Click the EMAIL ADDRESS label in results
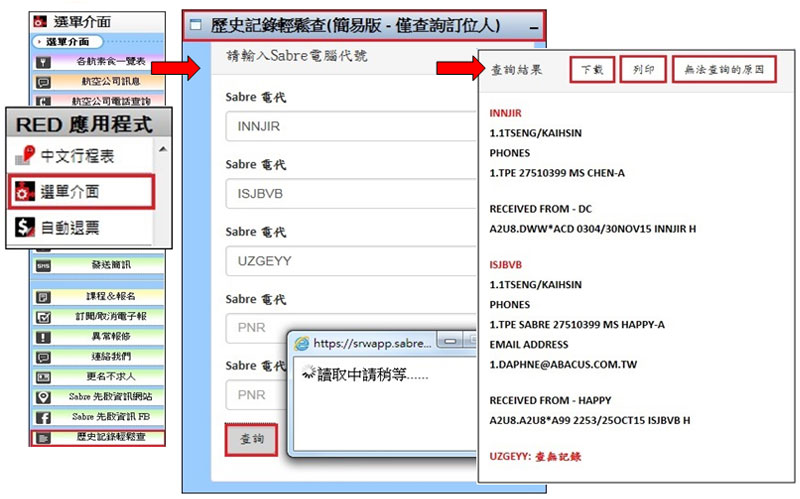The image size is (800, 499). (529, 345)
